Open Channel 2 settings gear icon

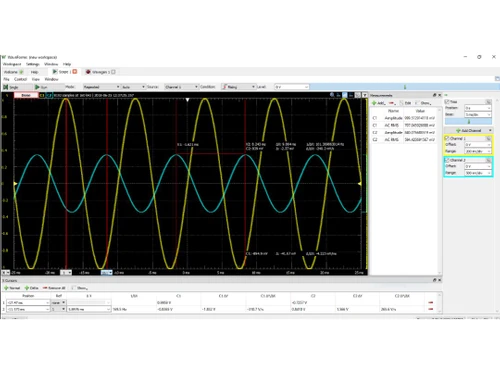tap(488, 160)
